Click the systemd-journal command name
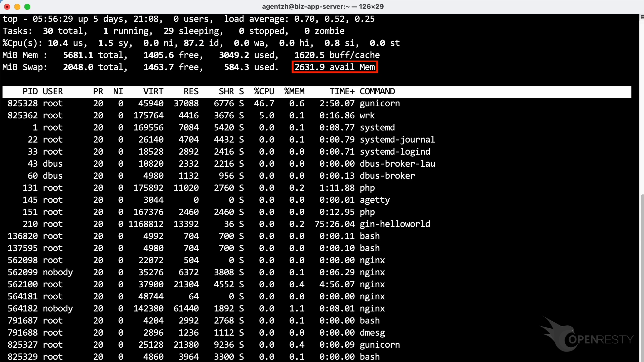Viewport: 644px width, 362px height. 397,140
